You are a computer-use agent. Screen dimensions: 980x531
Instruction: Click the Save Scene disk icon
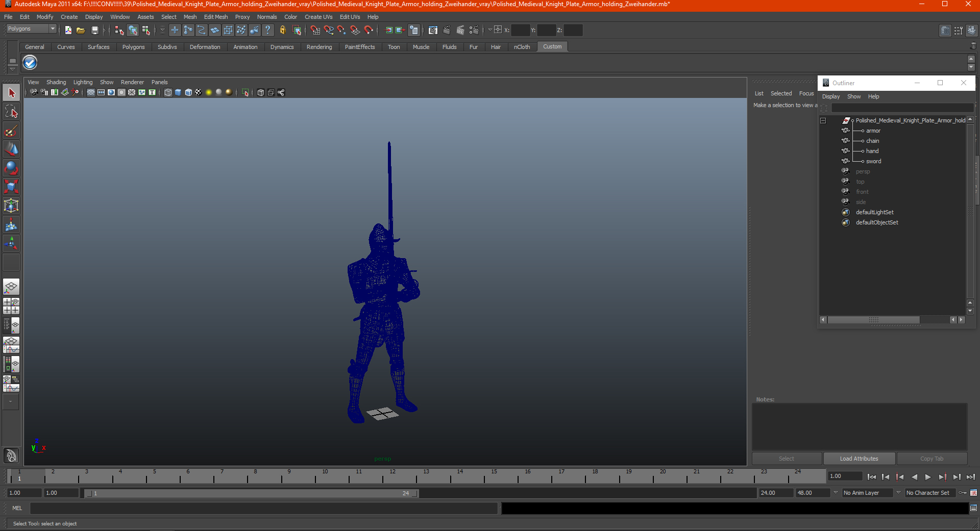[x=94, y=30]
